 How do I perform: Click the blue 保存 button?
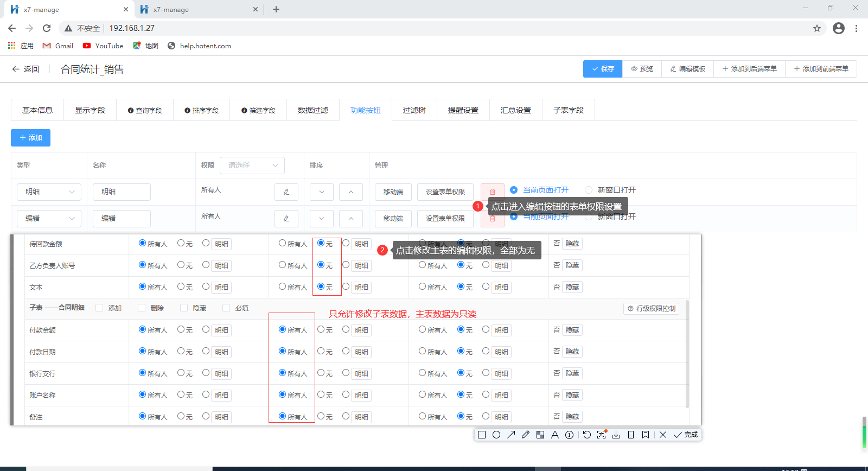pos(602,69)
